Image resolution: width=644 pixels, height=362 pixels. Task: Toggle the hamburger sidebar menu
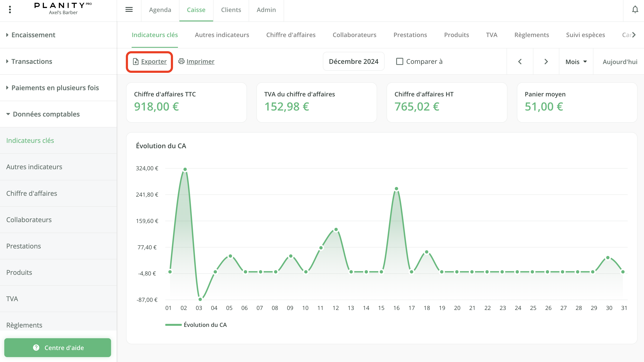129,10
